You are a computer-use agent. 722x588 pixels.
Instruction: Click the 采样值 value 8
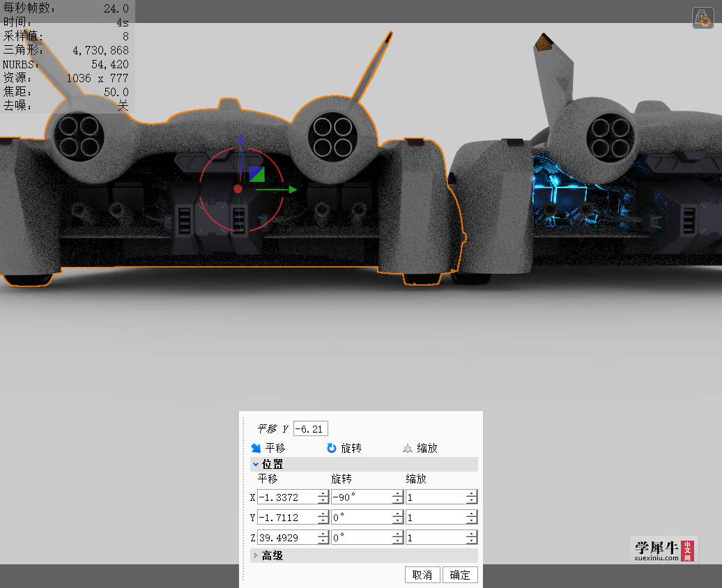click(125, 36)
